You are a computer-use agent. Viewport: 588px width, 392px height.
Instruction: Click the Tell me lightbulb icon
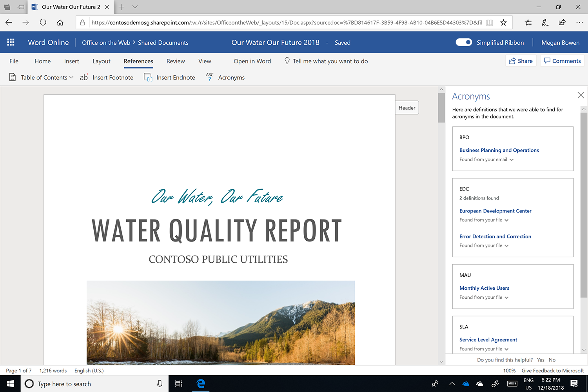click(287, 61)
